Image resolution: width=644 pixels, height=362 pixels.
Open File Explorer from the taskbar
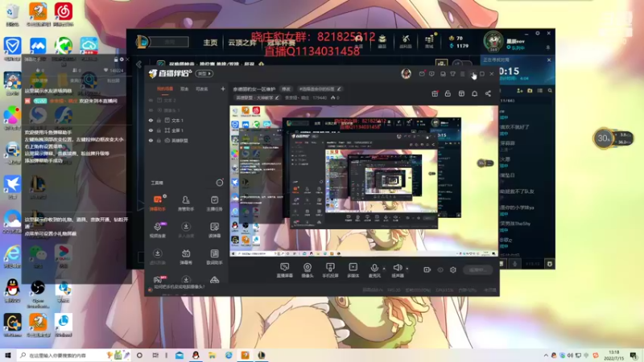212,356
